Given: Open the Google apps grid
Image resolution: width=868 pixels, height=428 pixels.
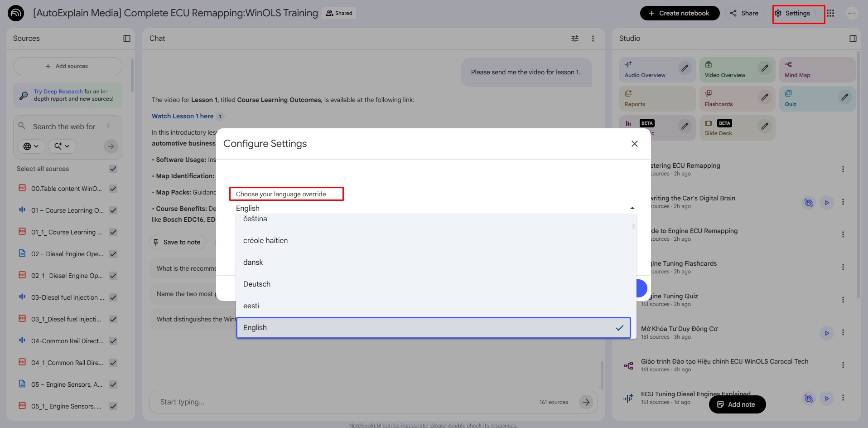Looking at the screenshot, I should (830, 13).
